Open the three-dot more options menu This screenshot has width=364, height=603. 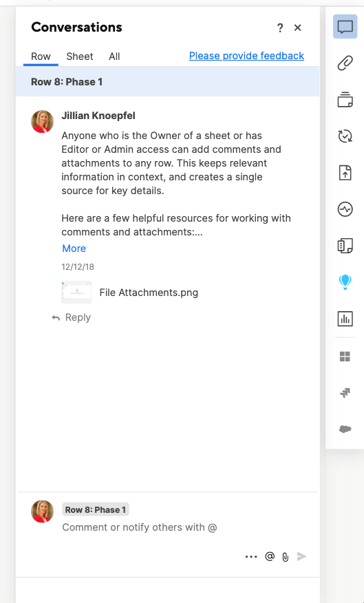(251, 556)
